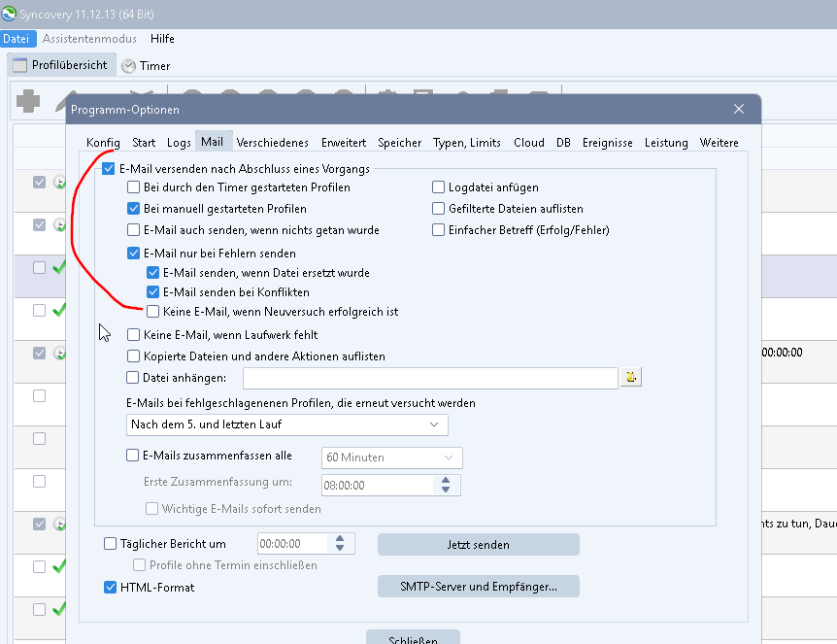The height and width of the screenshot is (644, 837).
Task: Click the Profilübersicht tab icon
Action: coord(19,65)
